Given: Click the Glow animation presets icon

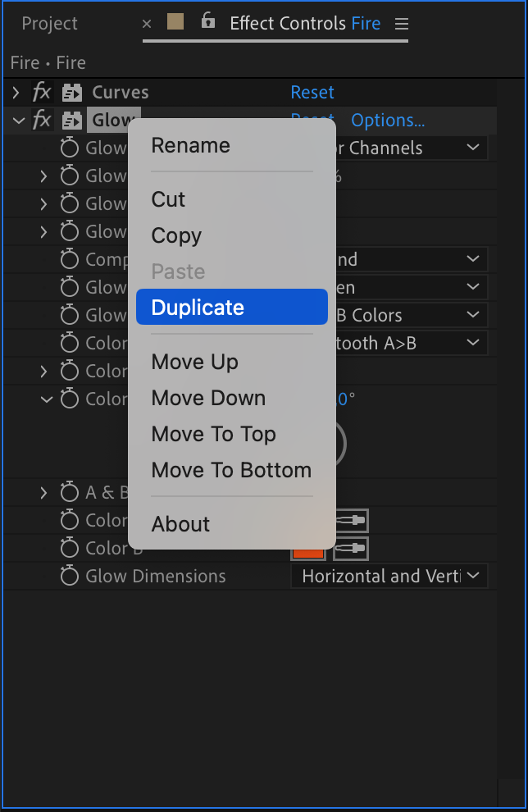Looking at the screenshot, I should (x=72, y=121).
